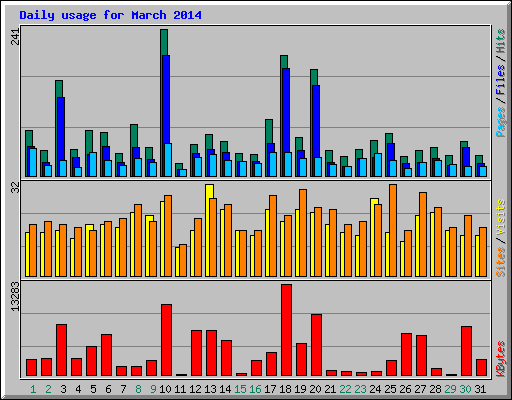Click day 2 on the x-axis
This screenshot has width=512, height=400.
pyautogui.click(x=48, y=389)
